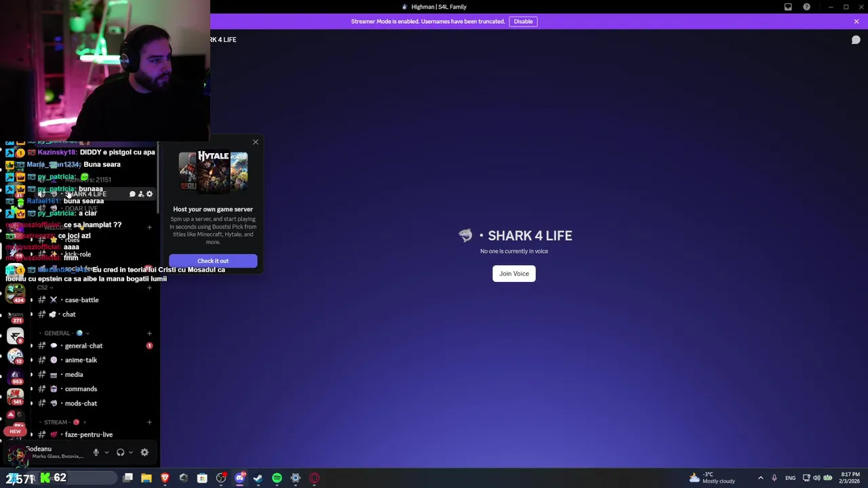
Task: Close the Hytale game server promo card
Action: (256, 142)
